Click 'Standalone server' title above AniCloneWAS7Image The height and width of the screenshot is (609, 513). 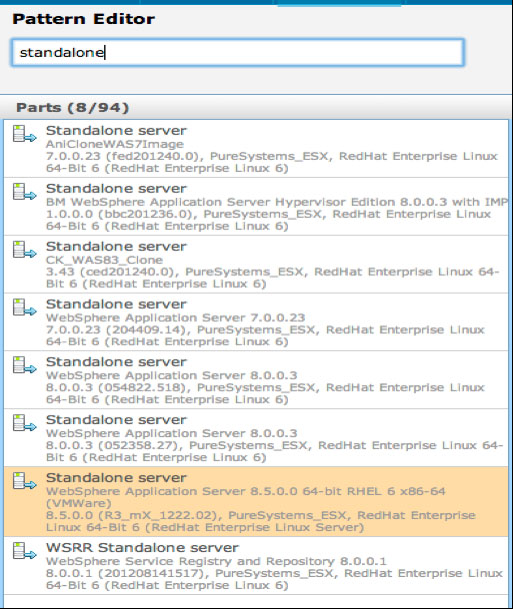[x=116, y=131]
